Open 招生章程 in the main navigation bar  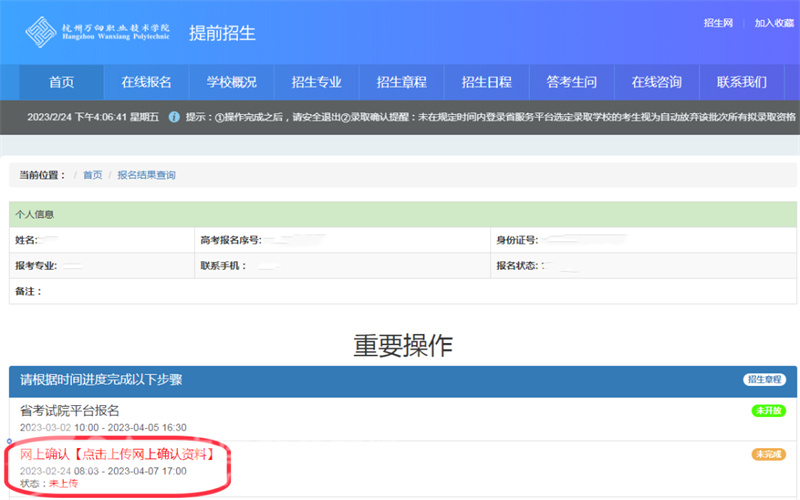click(x=401, y=82)
